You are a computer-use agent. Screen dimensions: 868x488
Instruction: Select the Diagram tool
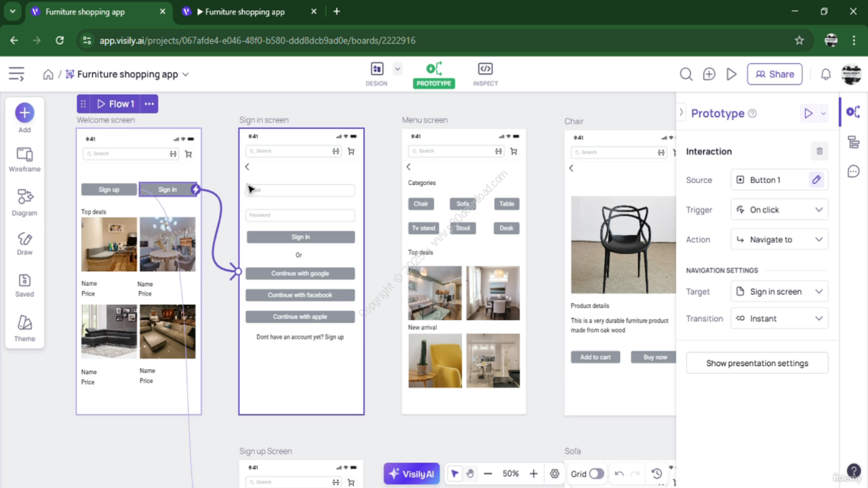coord(24,201)
